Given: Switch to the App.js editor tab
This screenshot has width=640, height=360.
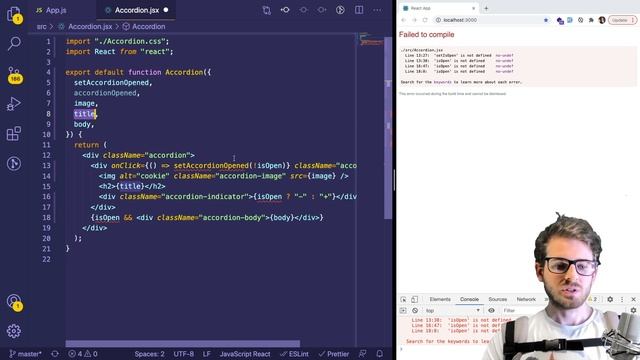Looking at the screenshot, I should pos(51,10).
